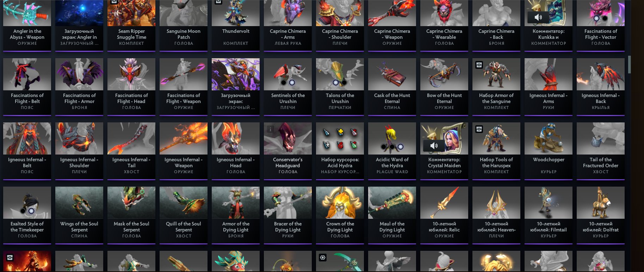The width and height of the screenshot is (644, 272).
Task: Click bundle icon on Armor of the Sanguine
Action: (479, 65)
